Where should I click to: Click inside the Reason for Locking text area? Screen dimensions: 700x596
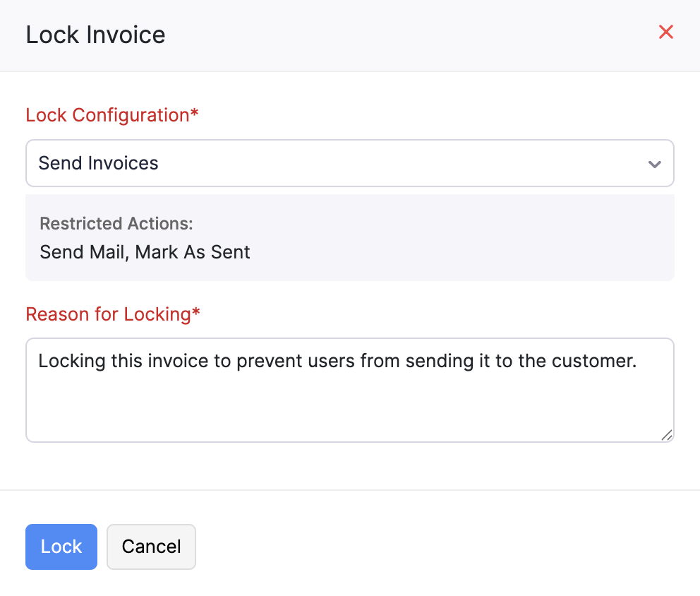tap(350, 390)
